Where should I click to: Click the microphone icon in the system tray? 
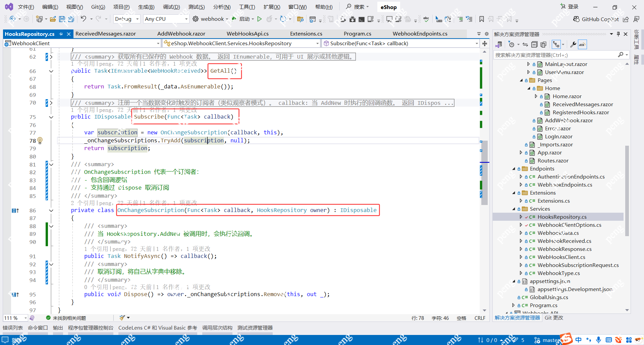point(598,340)
